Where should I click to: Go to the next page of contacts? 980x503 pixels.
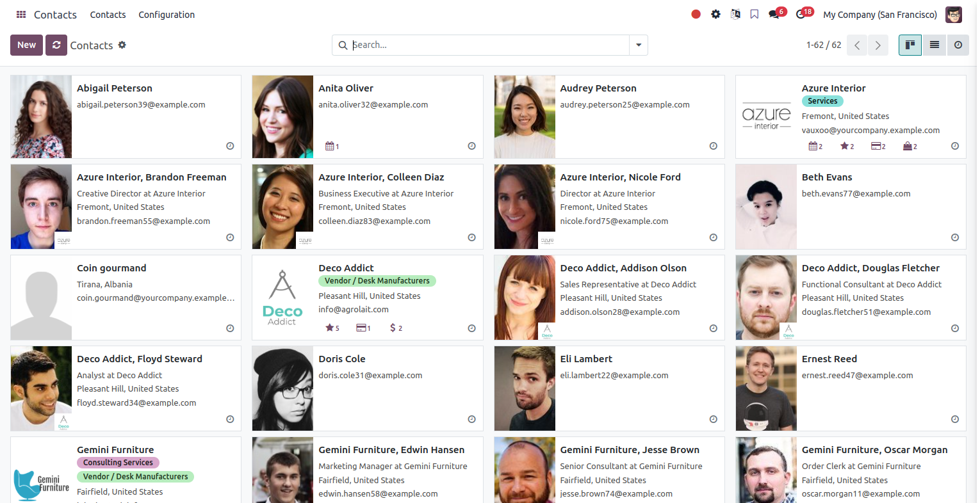click(x=878, y=45)
